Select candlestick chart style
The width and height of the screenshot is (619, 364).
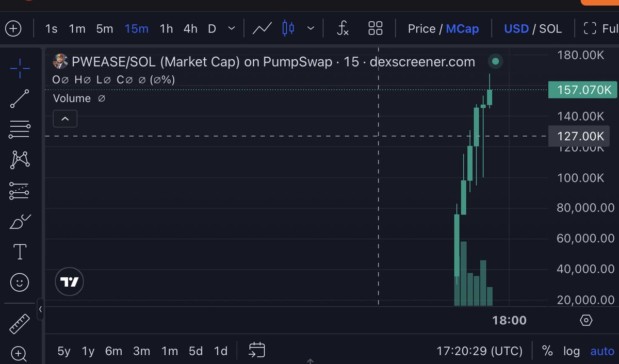click(288, 28)
